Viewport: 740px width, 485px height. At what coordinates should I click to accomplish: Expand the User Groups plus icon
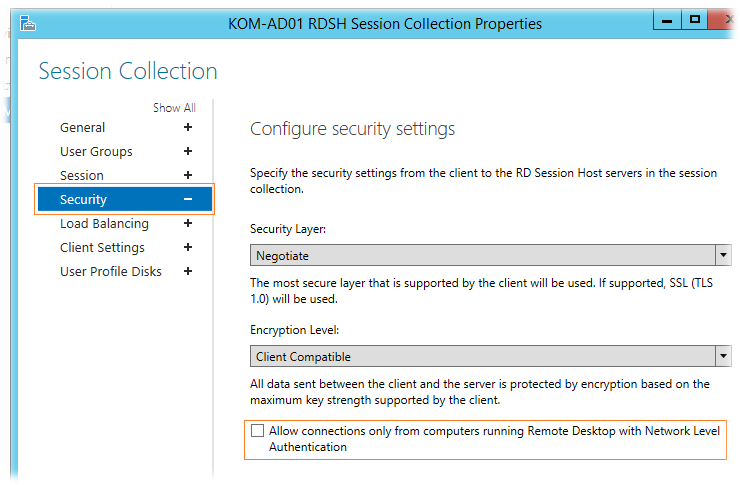click(x=188, y=151)
